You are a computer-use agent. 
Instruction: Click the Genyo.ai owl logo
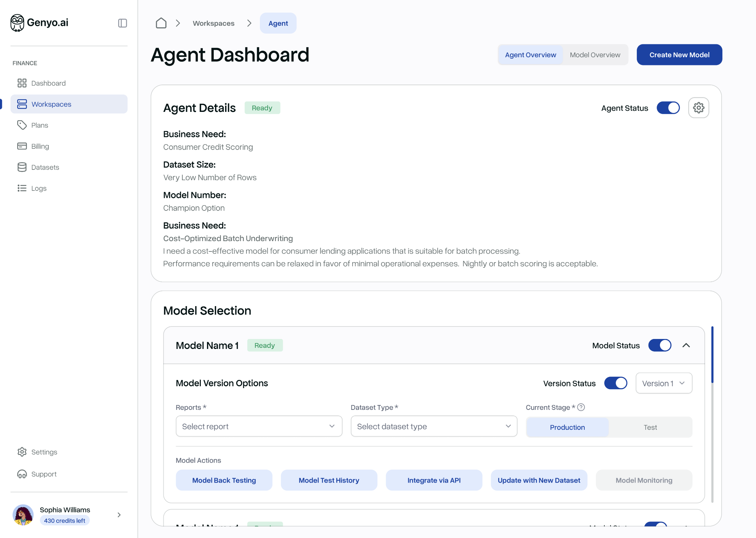16,23
